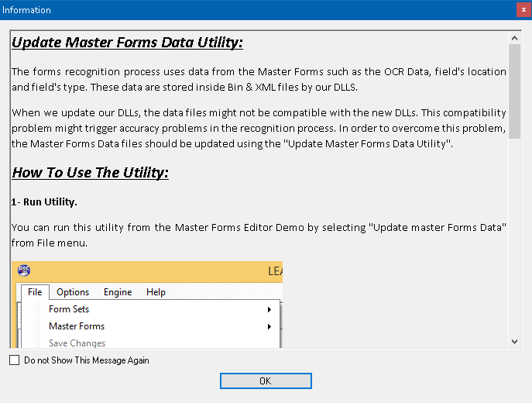The height and width of the screenshot is (403, 532).
Task: Open the Options menu in the embedded screenshot
Action: click(x=73, y=292)
